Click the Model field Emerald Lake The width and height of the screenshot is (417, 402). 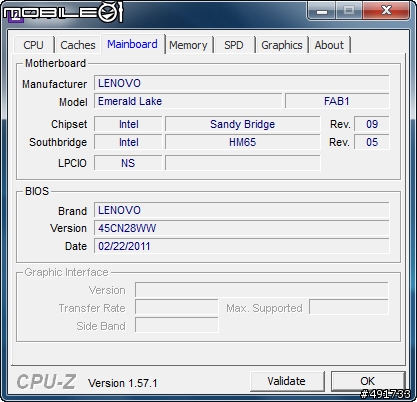coord(188,101)
